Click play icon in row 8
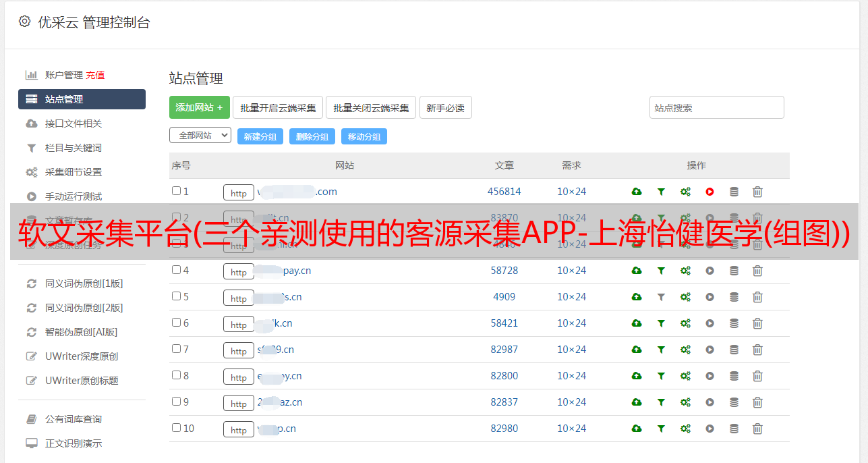This screenshot has width=868, height=463. tap(710, 376)
